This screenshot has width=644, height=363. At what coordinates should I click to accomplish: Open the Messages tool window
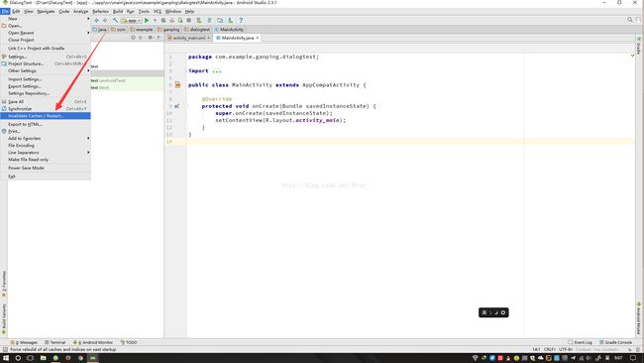(x=24, y=342)
